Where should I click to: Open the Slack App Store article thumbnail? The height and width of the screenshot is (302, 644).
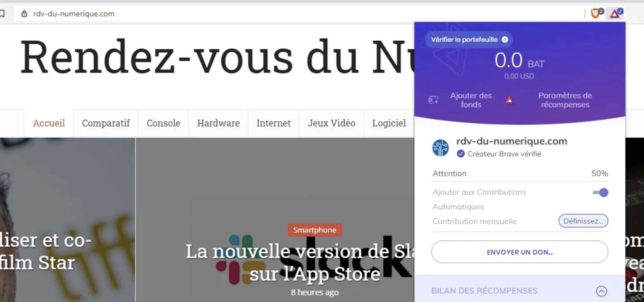point(275,220)
